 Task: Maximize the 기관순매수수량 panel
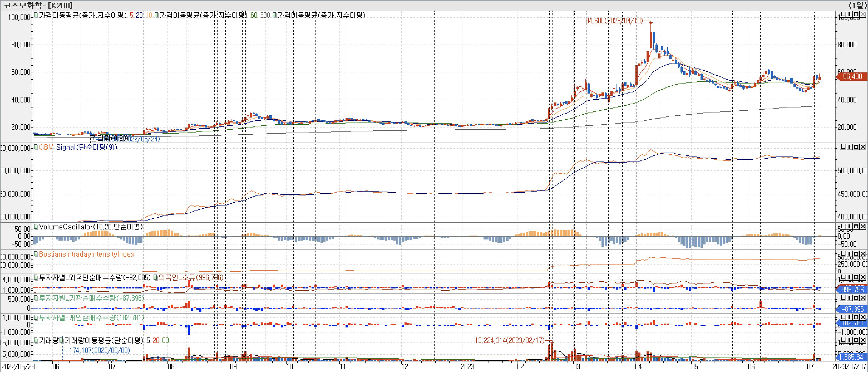(x=856, y=297)
